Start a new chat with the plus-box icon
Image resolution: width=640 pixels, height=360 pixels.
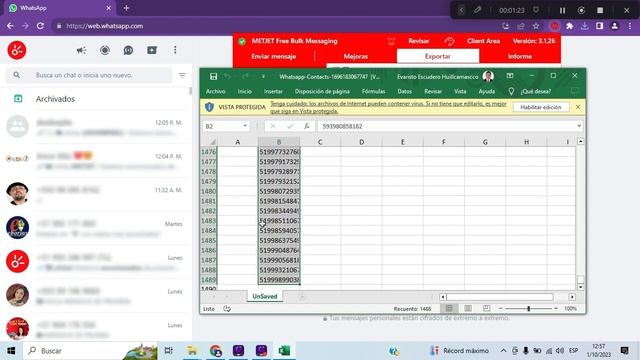[x=152, y=50]
